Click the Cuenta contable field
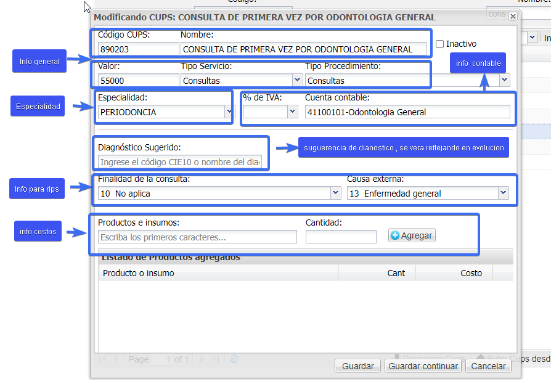Screen dimensions: 551x392 (x=407, y=112)
